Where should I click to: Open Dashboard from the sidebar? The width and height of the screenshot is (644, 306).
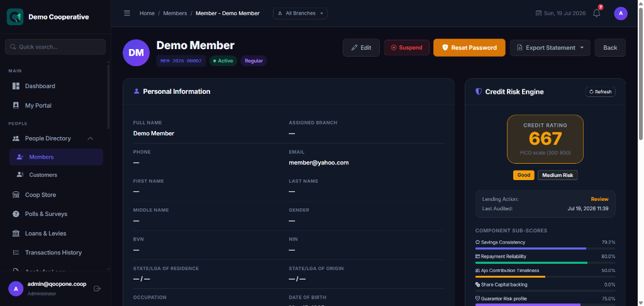[x=56, y=86]
